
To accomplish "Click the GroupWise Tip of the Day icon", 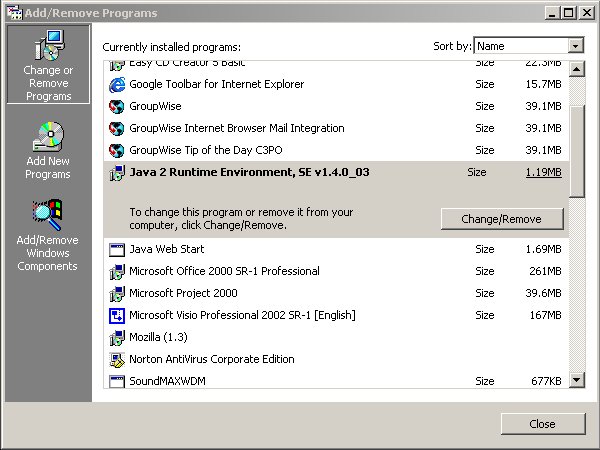I will [117, 151].
